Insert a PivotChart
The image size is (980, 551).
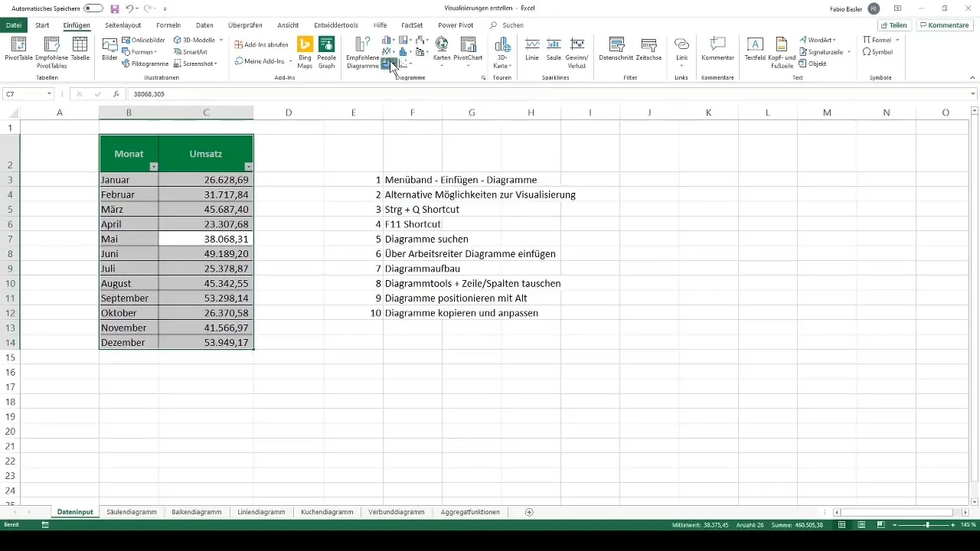coord(468,51)
